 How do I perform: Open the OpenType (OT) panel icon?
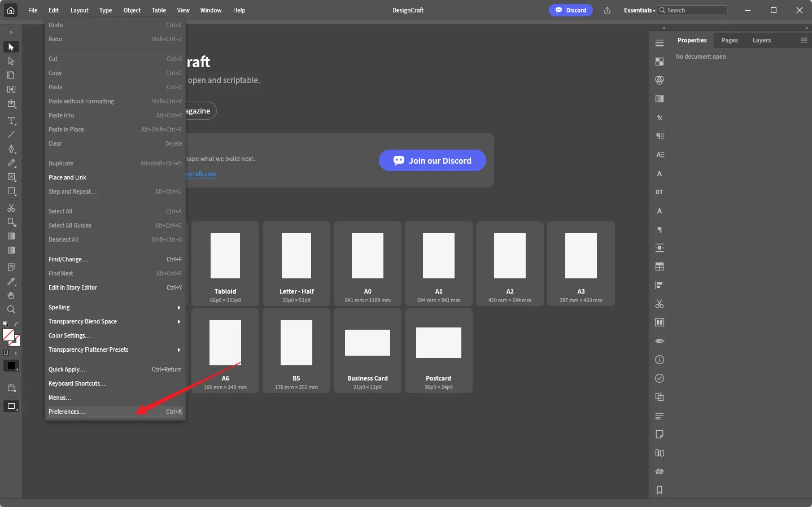pos(659,192)
